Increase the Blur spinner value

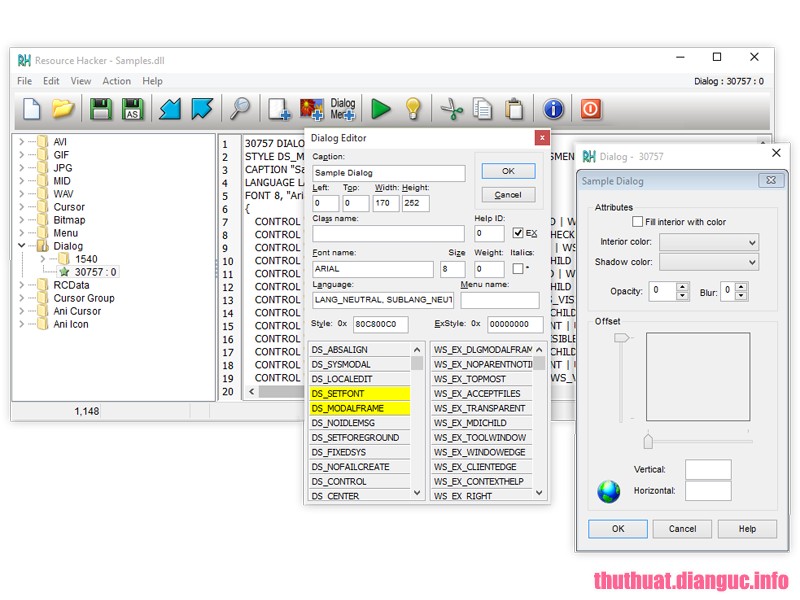tap(741, 287)
